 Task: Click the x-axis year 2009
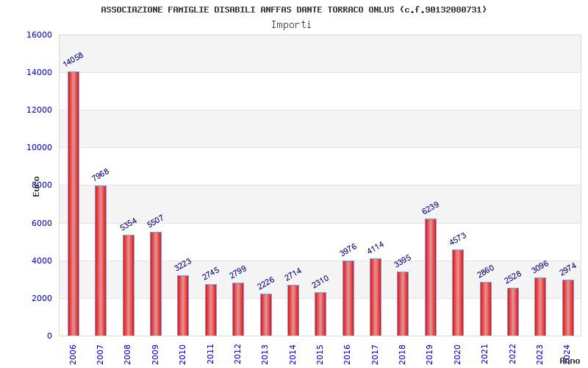click(x=155, y=355)
